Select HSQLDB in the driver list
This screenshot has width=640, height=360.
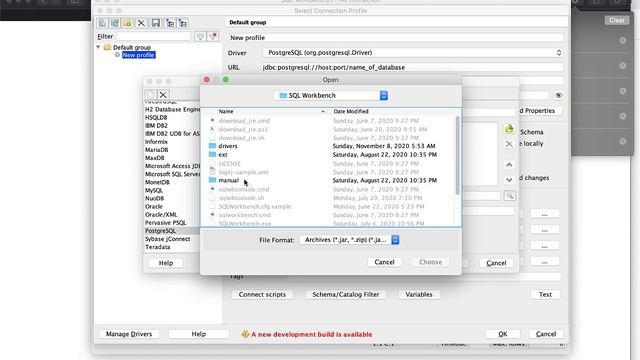click(x=156, y=118)
